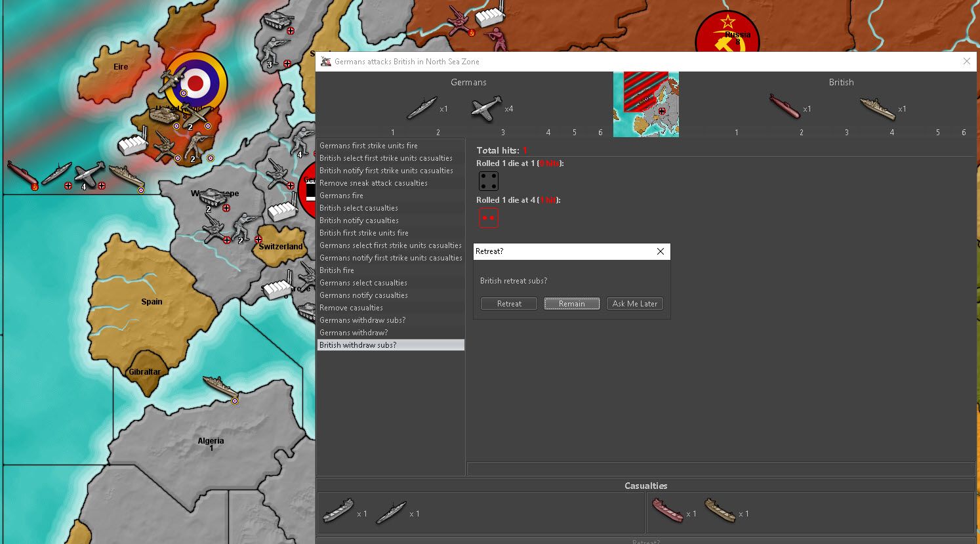Choose Remain in the retreat dialog
This screenshot has width=980, height=544.
point(572,304)
